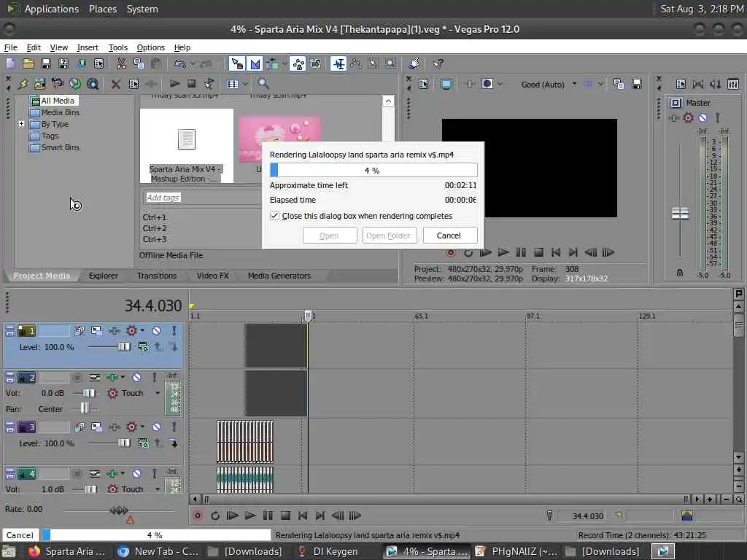Screen dimensions: 747x560
Task: Open the File menu
Action: [x=10, y=47]
